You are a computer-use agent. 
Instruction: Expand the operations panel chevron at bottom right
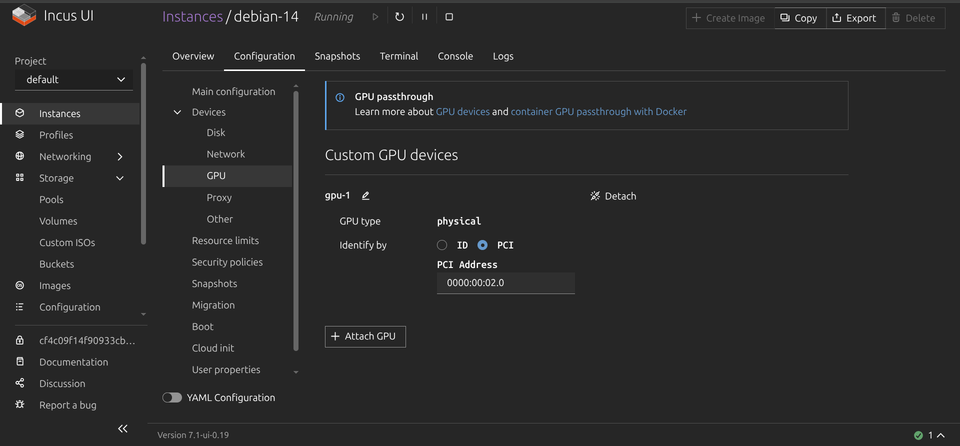[x=941, y=436]
